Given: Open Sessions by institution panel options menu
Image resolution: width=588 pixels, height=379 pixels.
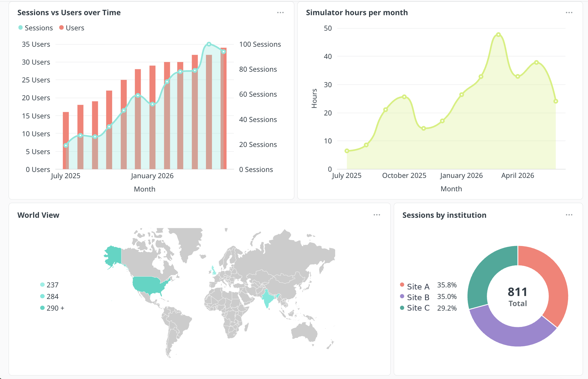Looking at the screenshot, I should click(x=569, y=215).
